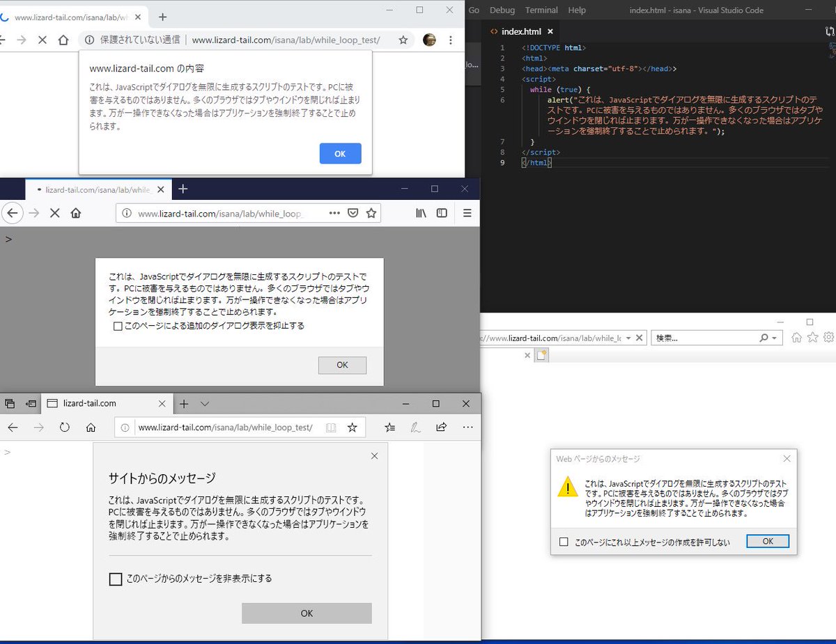Open Edge web notes pen icon
The height and width of the screenshot is (644, 836).
415,427
